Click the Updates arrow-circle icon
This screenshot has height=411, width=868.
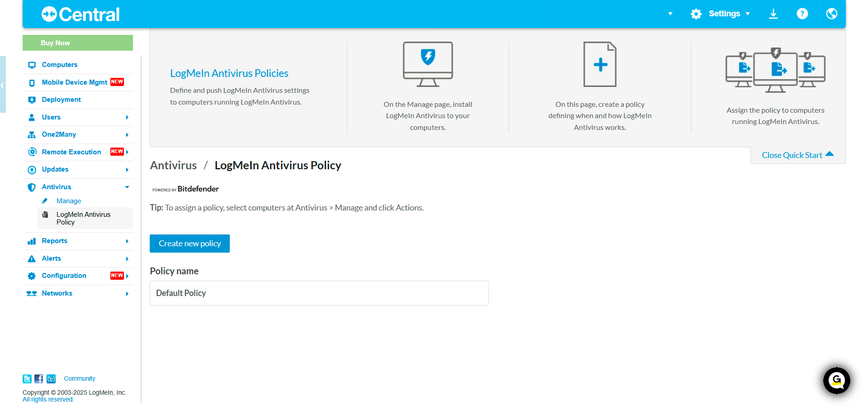click(x=32, y=170)
